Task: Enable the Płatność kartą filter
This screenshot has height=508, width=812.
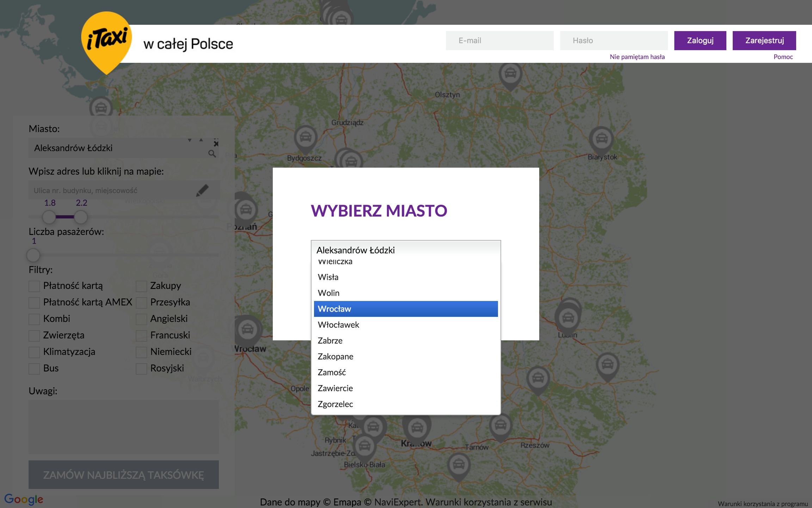Action: click(x=34, y=286)
